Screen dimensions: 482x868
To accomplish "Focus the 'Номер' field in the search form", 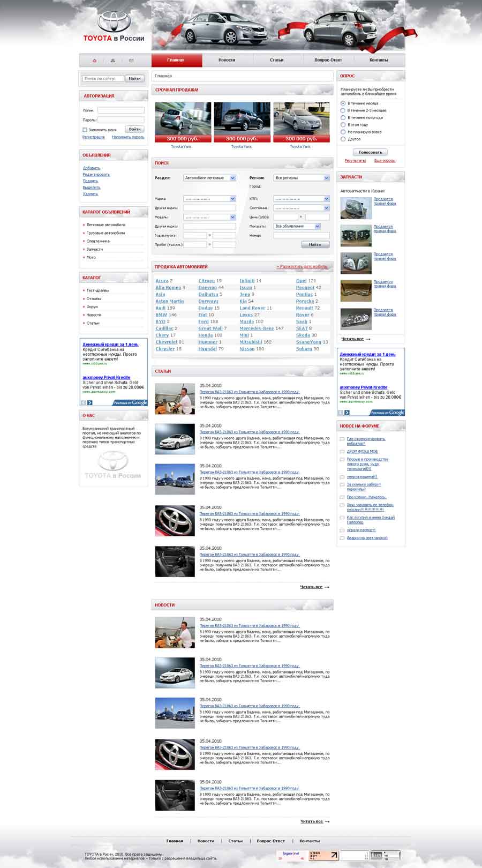I will [x=302, y=235].
